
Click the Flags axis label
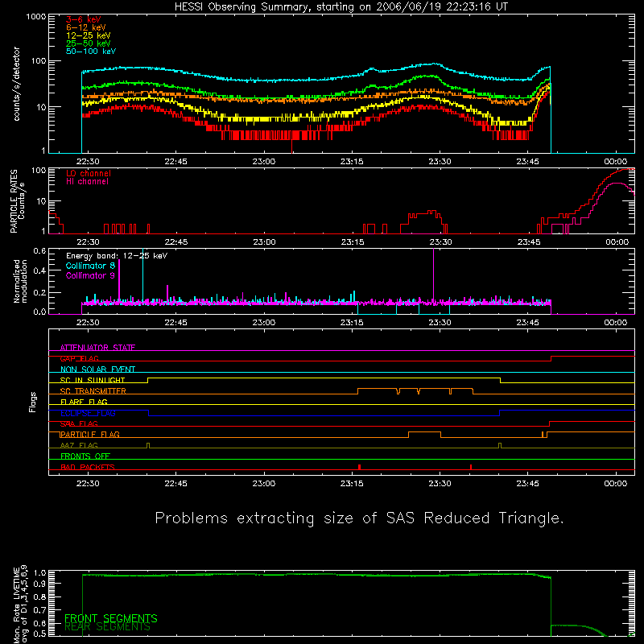click(33, 402)
